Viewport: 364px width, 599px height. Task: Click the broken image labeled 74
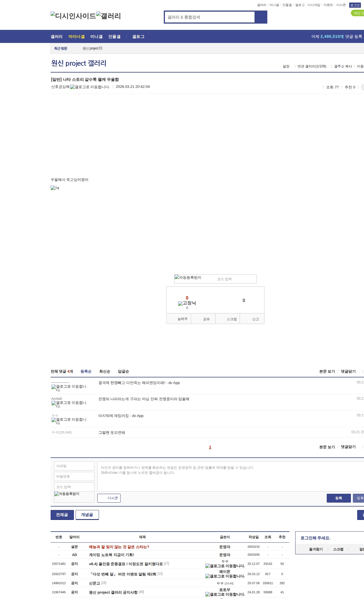(x=55, y=188)
